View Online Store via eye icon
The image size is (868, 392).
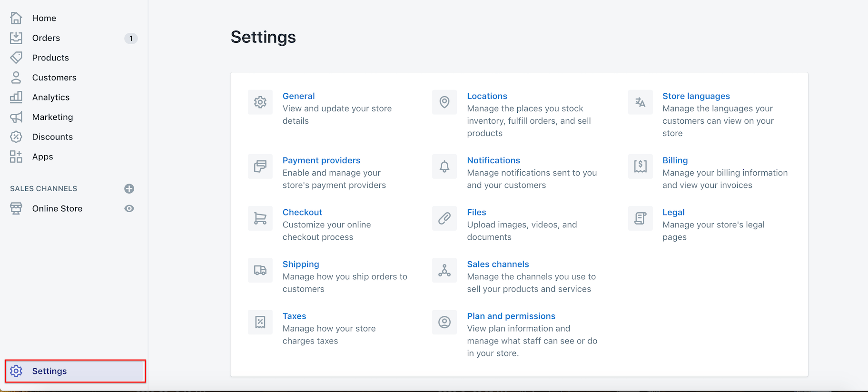click(x=129, y=208)
